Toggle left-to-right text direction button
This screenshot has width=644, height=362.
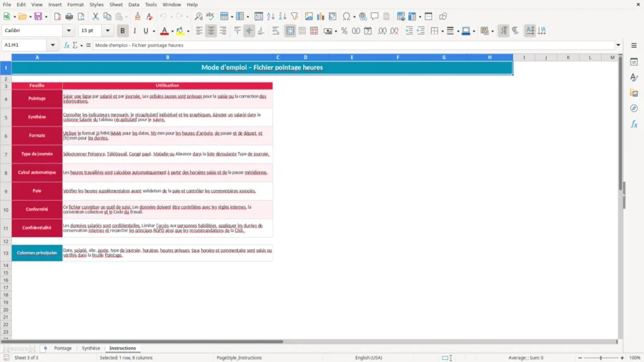pos(504,31)
